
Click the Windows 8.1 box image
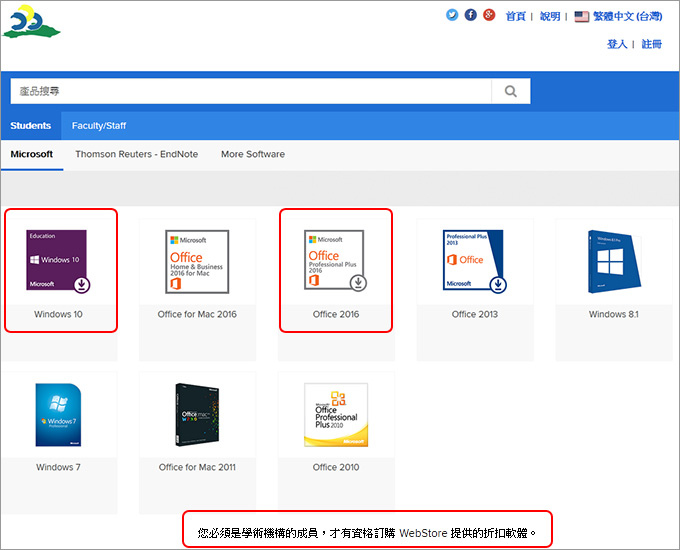(x=614, y=262)
